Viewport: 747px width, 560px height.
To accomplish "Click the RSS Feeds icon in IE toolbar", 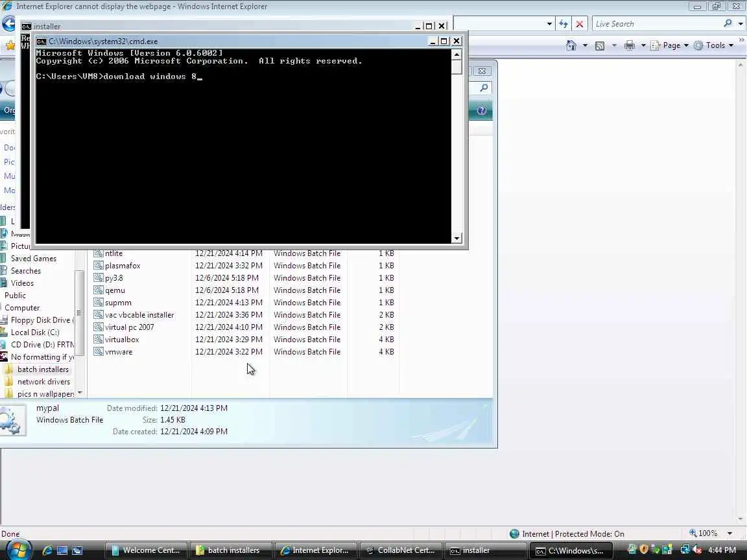I will [x=600, y=46].
